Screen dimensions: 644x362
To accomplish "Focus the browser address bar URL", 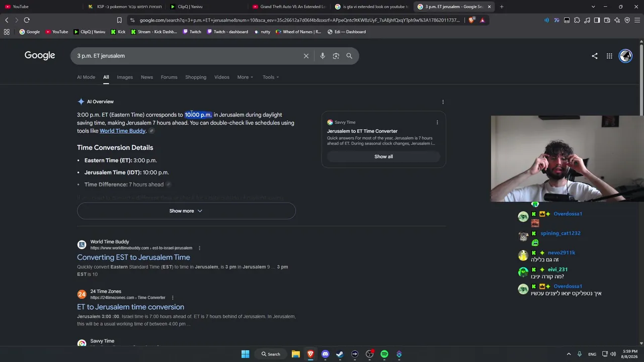I will (x=299, y=20).
